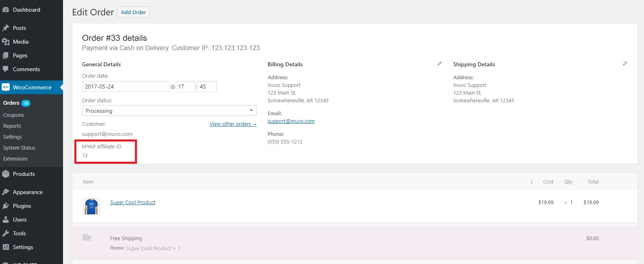
Task: Click the order hour field
Action: pos(185,87)
